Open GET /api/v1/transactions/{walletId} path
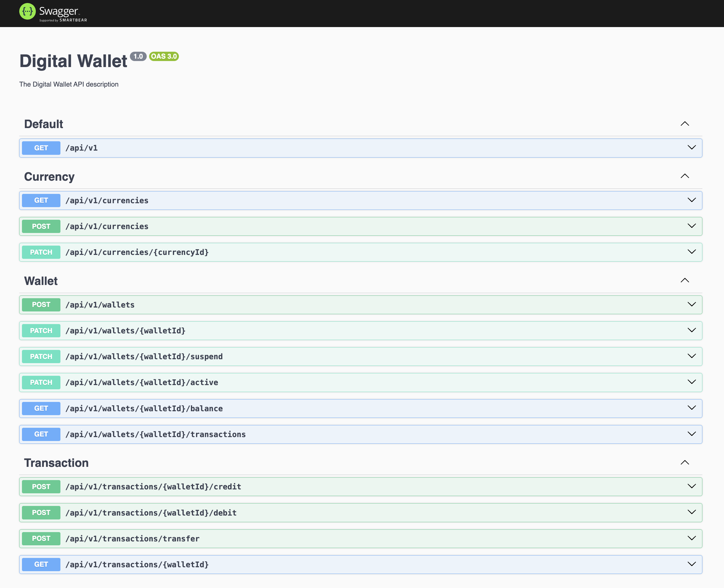Viewport: 724px width, 588px height. click(137, 565)
